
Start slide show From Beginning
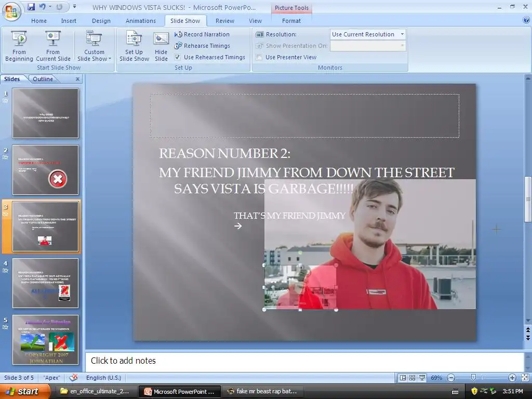coord(19,46)
